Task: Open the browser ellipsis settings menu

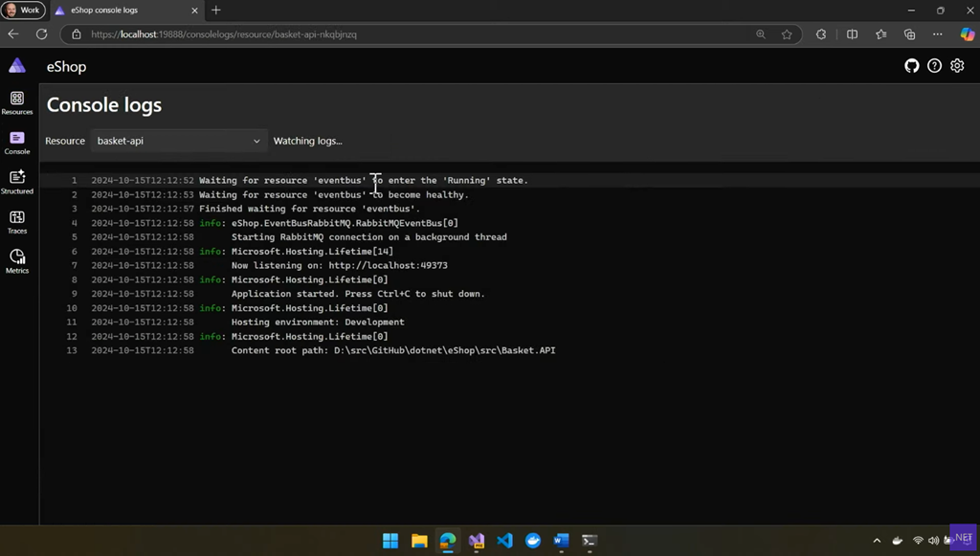Action: (937, 34)
